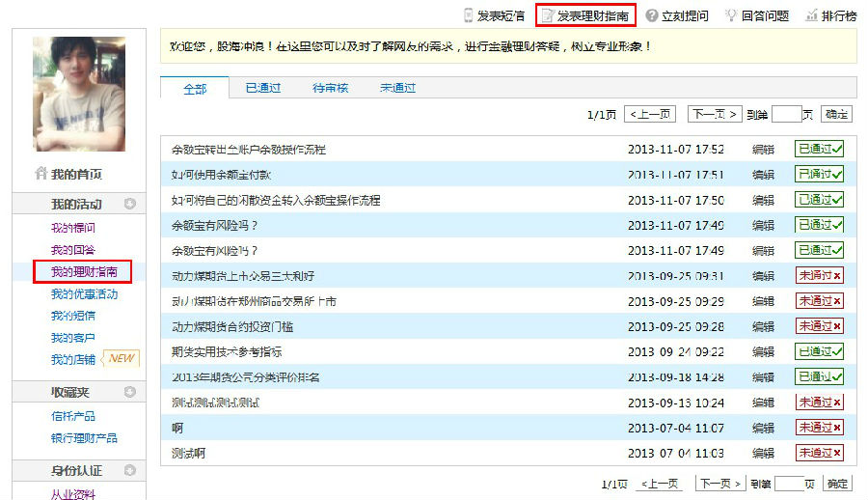The image size is (868, 500).
Task: Open article 期货实用技术参考指标
Action: 227,352
